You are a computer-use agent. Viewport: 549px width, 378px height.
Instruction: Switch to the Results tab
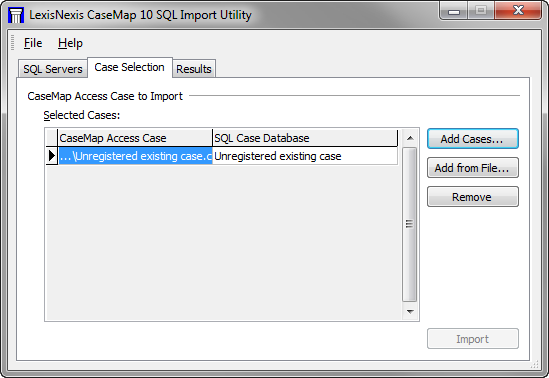click(194, 69)
